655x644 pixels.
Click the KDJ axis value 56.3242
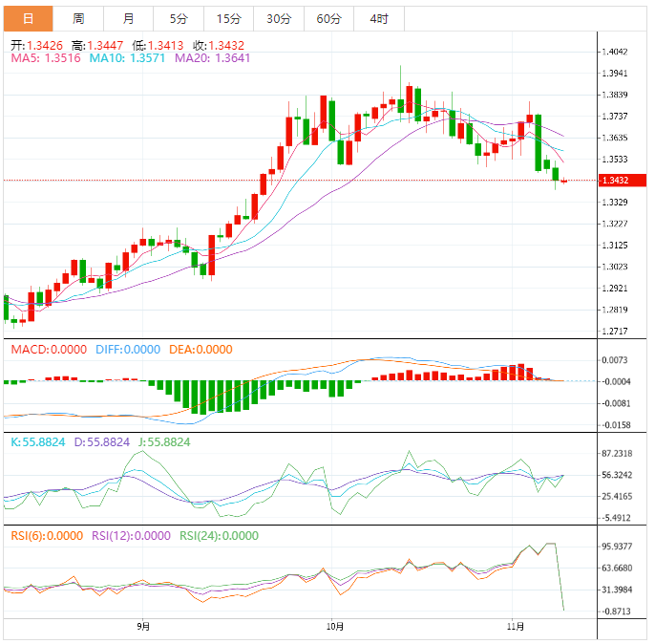tap(617, 475)
